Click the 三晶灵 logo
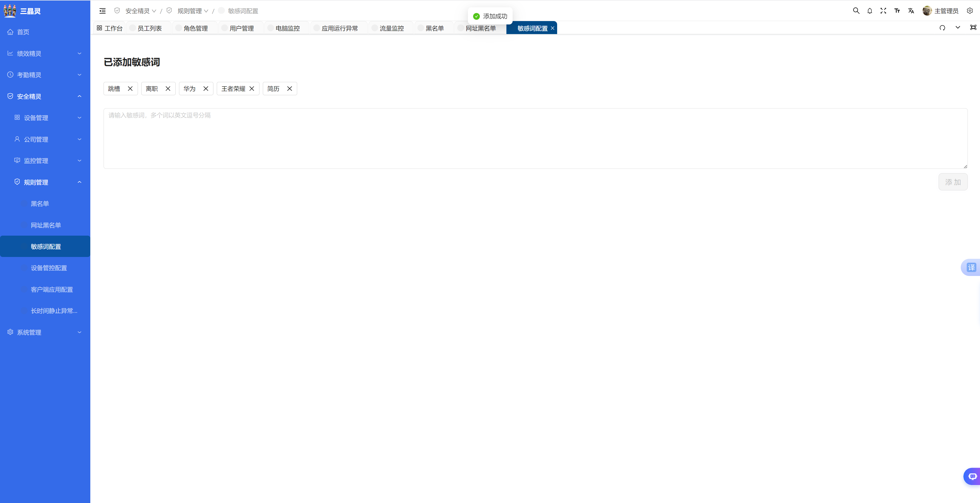This screenshot has height=503, width=980. (x=22, y=11)
